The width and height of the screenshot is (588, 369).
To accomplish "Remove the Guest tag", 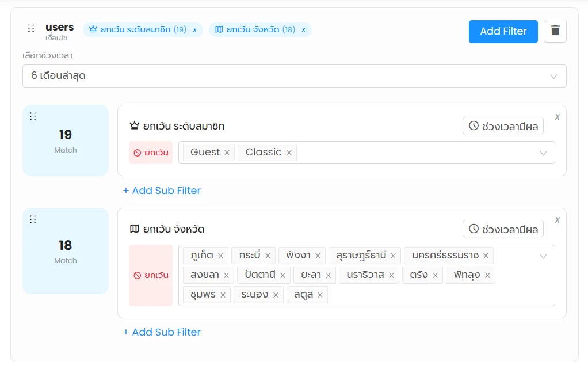I will (227, 153).
